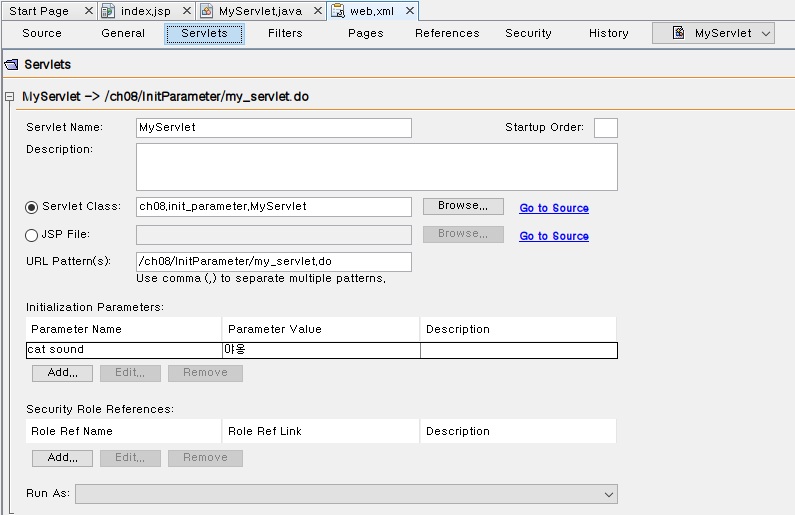Viewport: 795px width, 515px height.
Task: Close the Start Page tab
Action: coord(88,11)
